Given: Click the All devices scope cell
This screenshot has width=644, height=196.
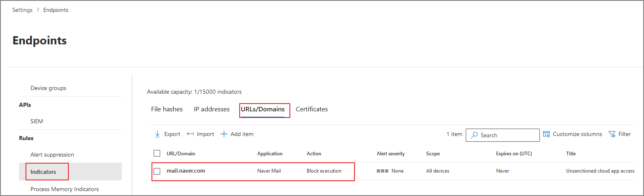Looking at the screenshot, I should 438,171.
